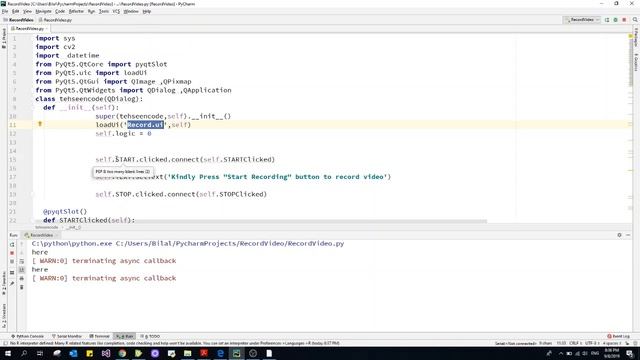
Task: Run RecordVideo from the main toolbar
Action: click(607, 20)
